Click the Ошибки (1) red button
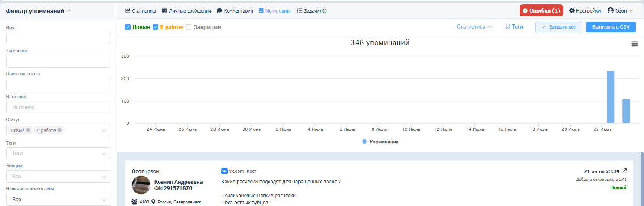The width and height of the screenshot is (644, 206). [541, 11]
